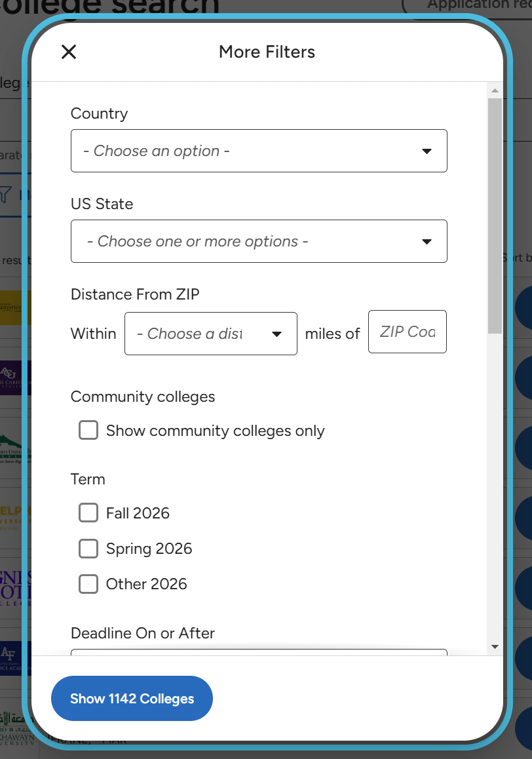The height and width of the screenshot is (759, 532).
Task: Tick the Other 2026 term checkbox
Action: tap(88, 584)
